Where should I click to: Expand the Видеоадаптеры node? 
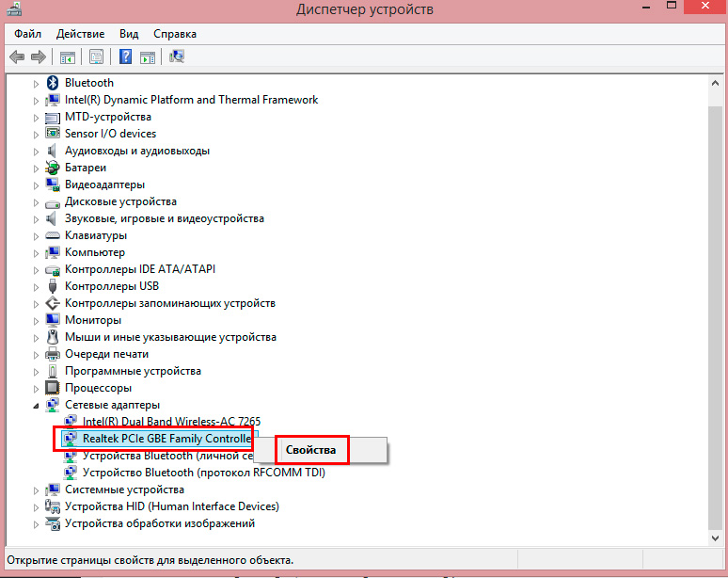pyautogui.click(x=37, y=185)
